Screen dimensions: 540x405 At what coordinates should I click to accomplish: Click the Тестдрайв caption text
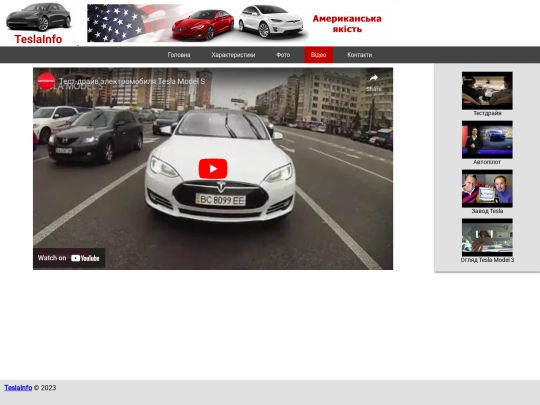(x=487, y=113)
